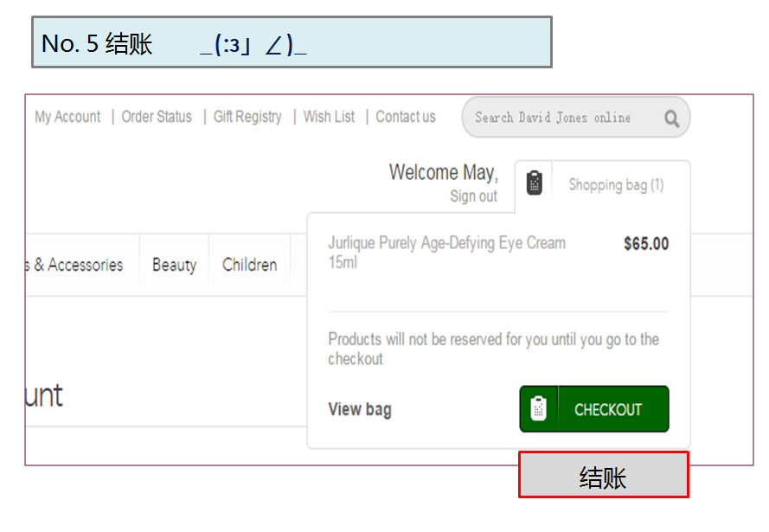Open the Wish List link
The image size is (769, 532).
click(329, 117)
